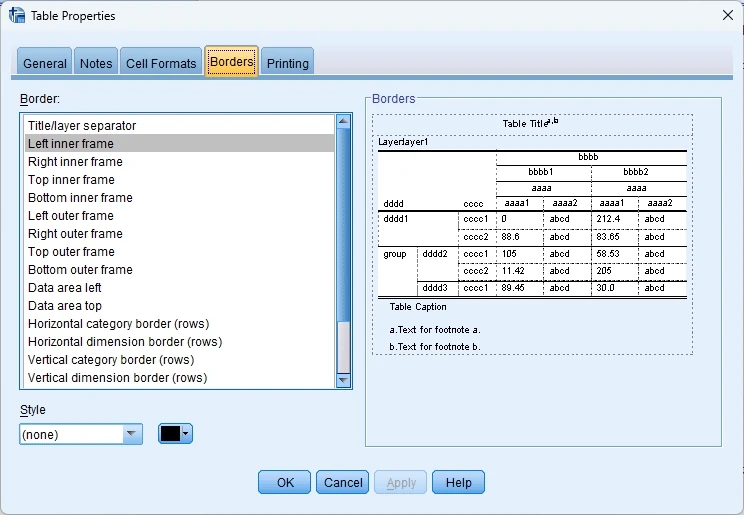This screenshot has height=515, width=744.
Task: Switch to the General tab
Action: click(45, 63)
